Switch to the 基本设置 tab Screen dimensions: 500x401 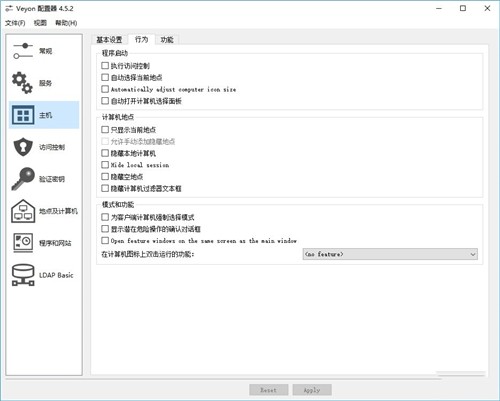coord(109,40)
